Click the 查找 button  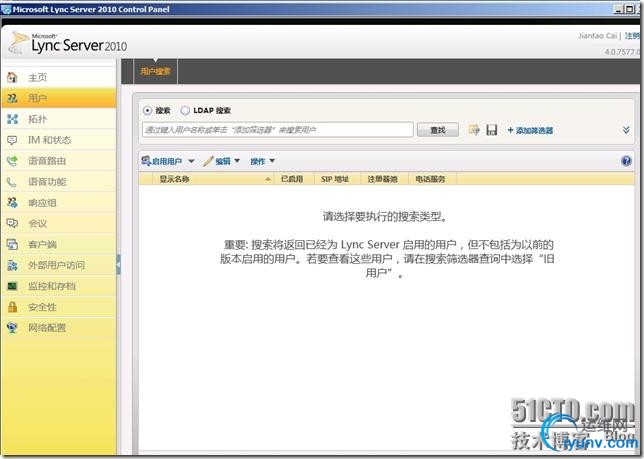pyautogui.click(x=438, y=130)
